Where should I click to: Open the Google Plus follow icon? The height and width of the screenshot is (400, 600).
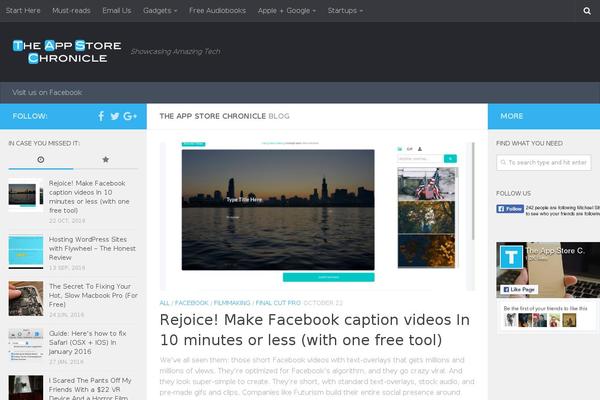click(x=130, y=116)
